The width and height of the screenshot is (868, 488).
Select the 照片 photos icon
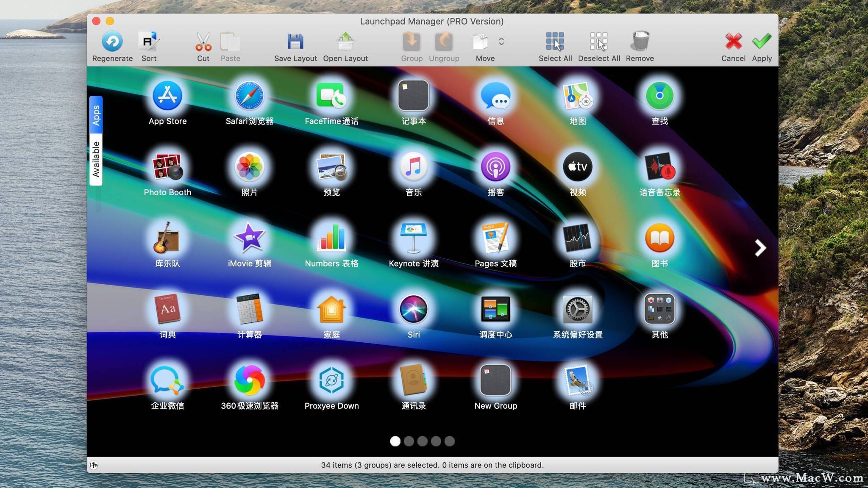click(249, 167)
